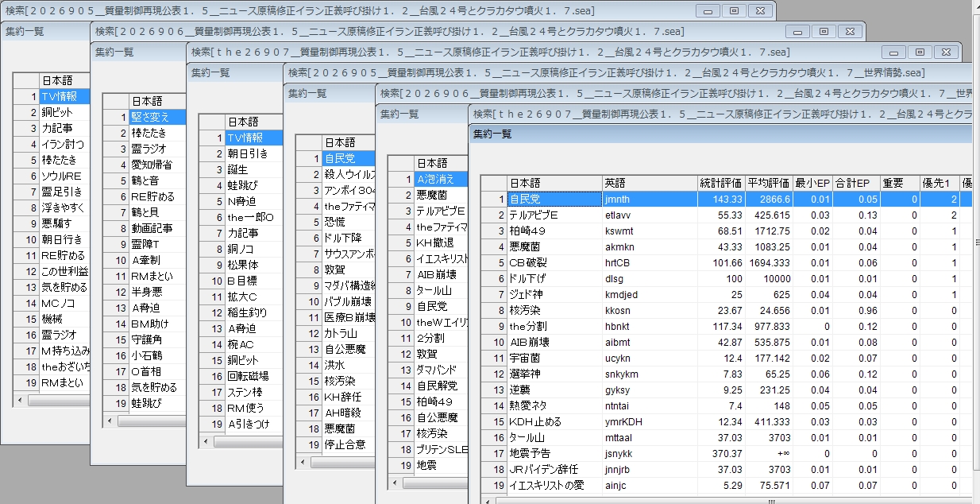Select TV情報 in the rearmost list
This screenshot has height=504, width=980.
[64, 96]
